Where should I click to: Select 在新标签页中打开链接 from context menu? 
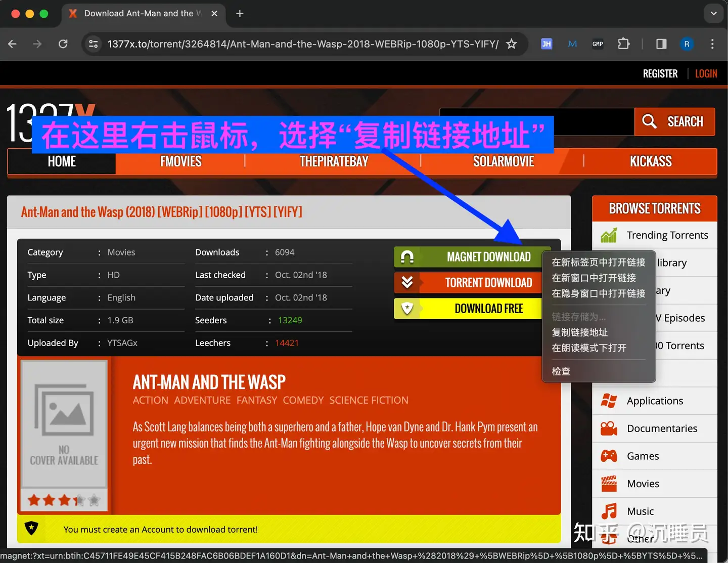pos(599,262)
